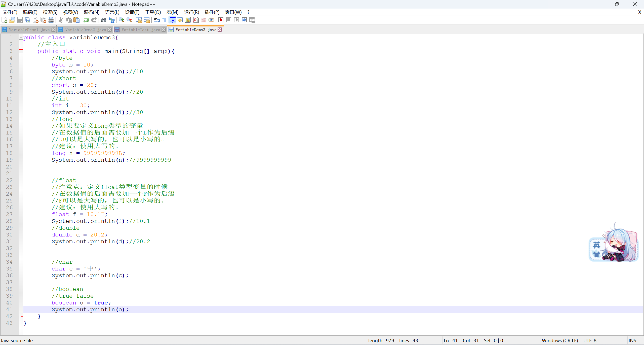The image size is (644, 345).
Task: Open the 工具(O) menu
Action: [153, 12]
